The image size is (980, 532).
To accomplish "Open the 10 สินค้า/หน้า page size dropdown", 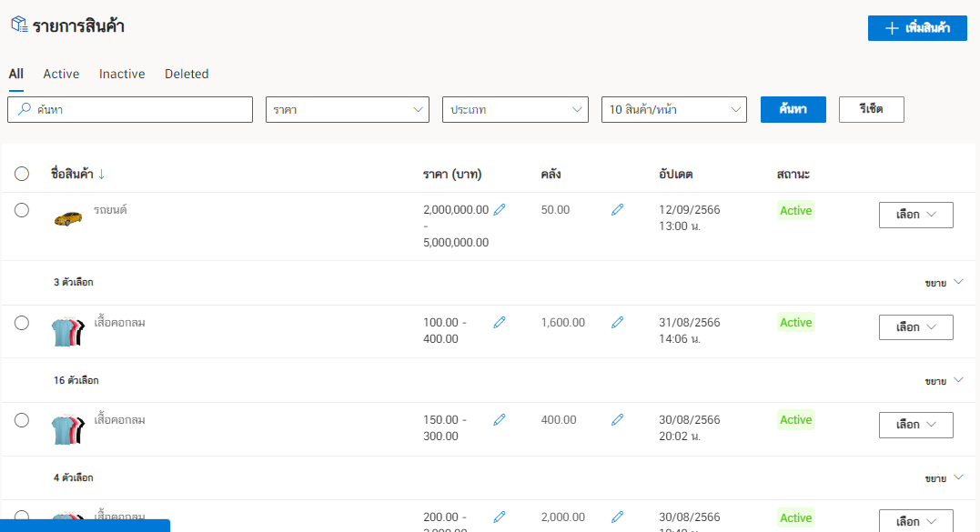I will [x=673, y=110].
